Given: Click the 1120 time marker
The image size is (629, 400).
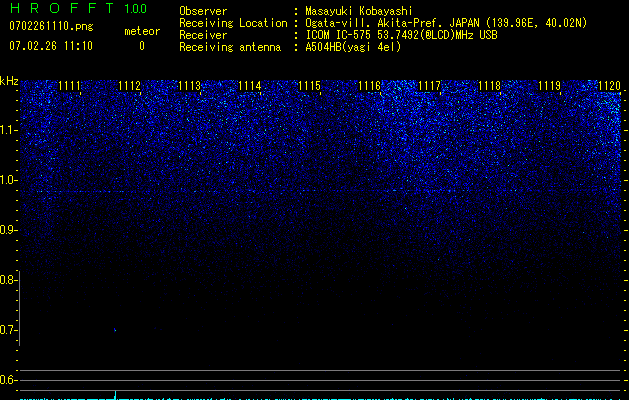Looking at the screenshot, I should pos(609,86).
